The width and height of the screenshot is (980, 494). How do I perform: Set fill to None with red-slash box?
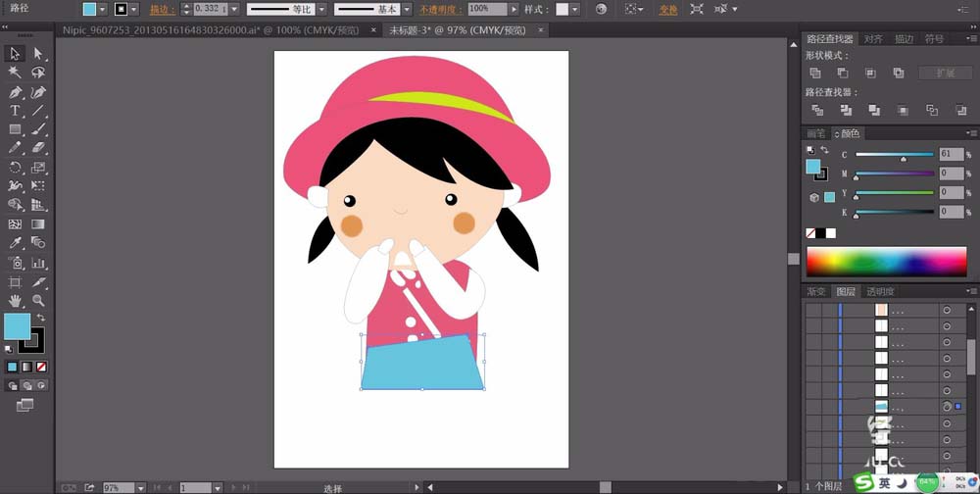click(41, 367)
